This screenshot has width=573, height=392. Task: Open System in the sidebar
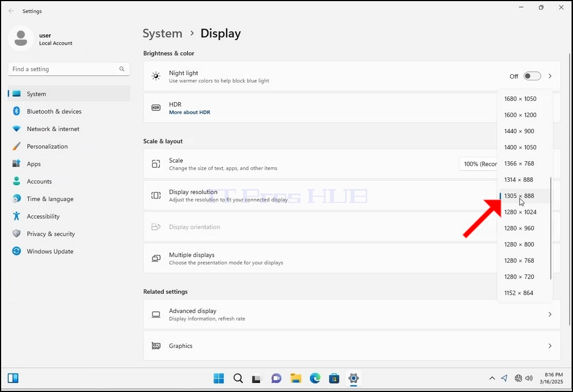coord(69,94)
